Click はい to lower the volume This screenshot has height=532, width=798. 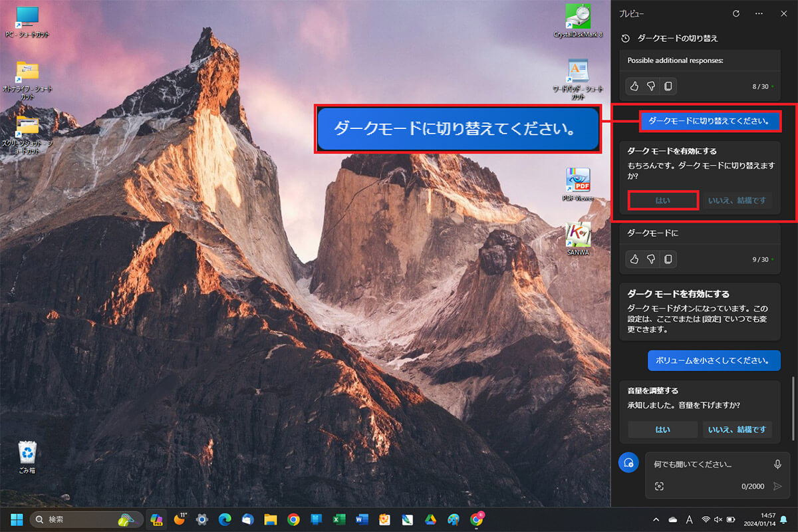click(x=663, y=430)
